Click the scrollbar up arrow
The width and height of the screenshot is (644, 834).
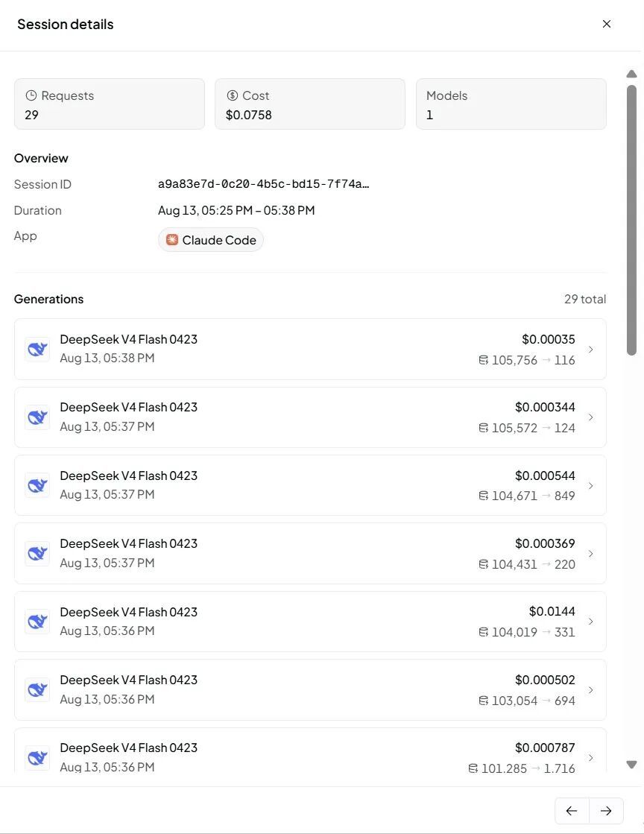coord(632,74)
